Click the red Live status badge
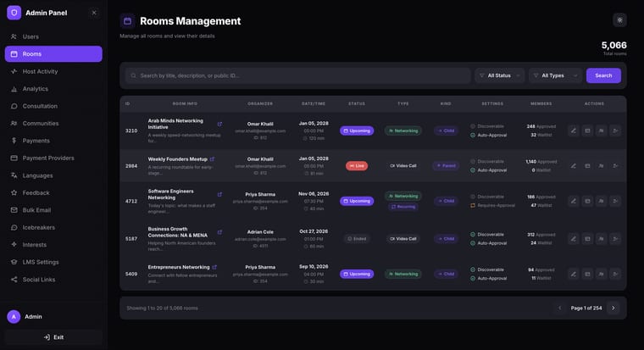 click(x=357, y=166)
